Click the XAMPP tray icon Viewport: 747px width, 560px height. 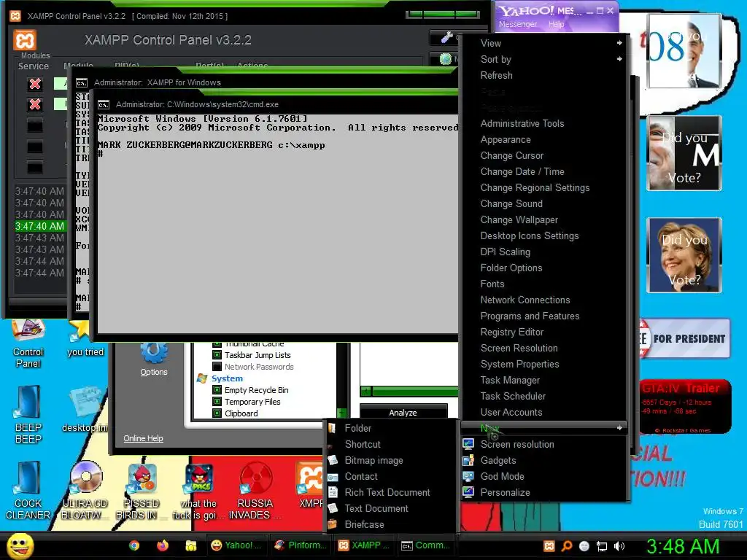[549, 546]
